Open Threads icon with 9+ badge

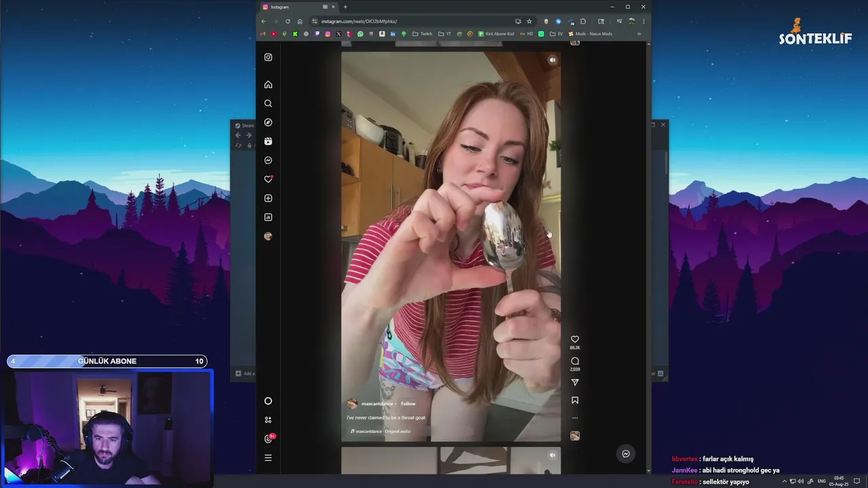pos(269,439)
